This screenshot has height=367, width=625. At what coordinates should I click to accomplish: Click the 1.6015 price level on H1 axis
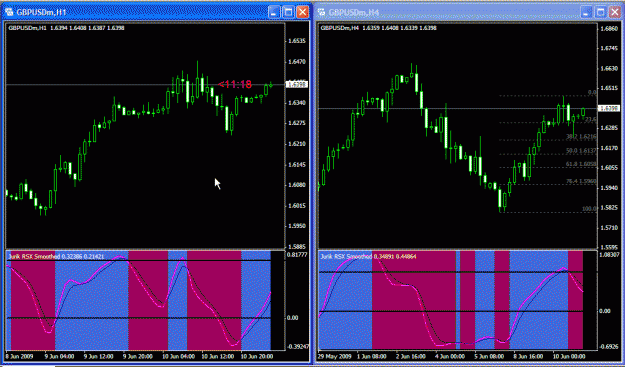(x=297, y=206)
